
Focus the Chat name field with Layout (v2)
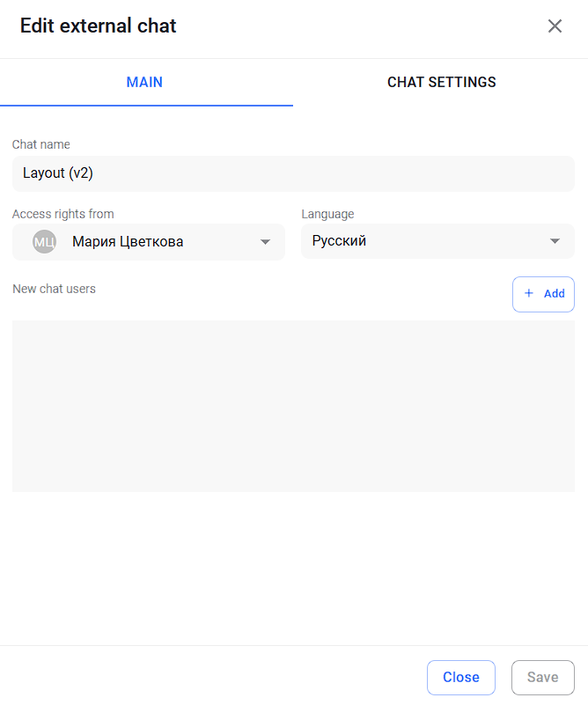click(293, 173)
